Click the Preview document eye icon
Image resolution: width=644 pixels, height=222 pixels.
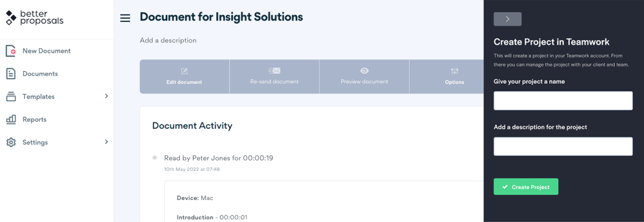pos(364,71)
